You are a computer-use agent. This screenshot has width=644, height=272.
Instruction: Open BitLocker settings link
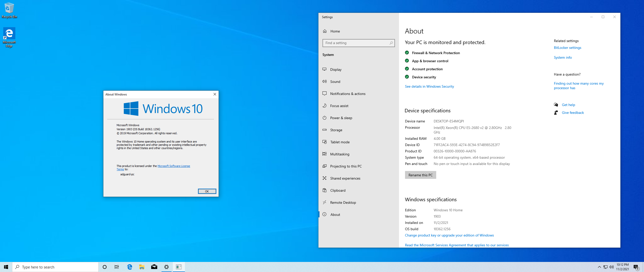click(567, 48)
